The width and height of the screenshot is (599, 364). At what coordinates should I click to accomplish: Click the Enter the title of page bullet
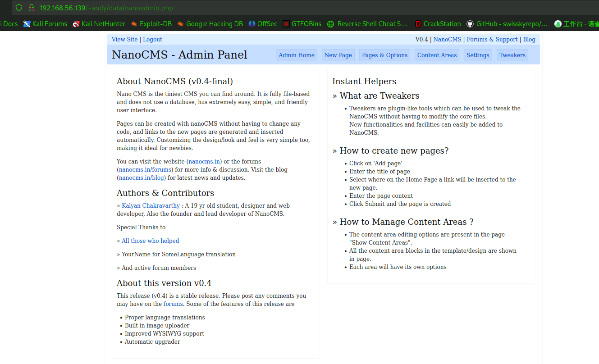tap(380, 171)
